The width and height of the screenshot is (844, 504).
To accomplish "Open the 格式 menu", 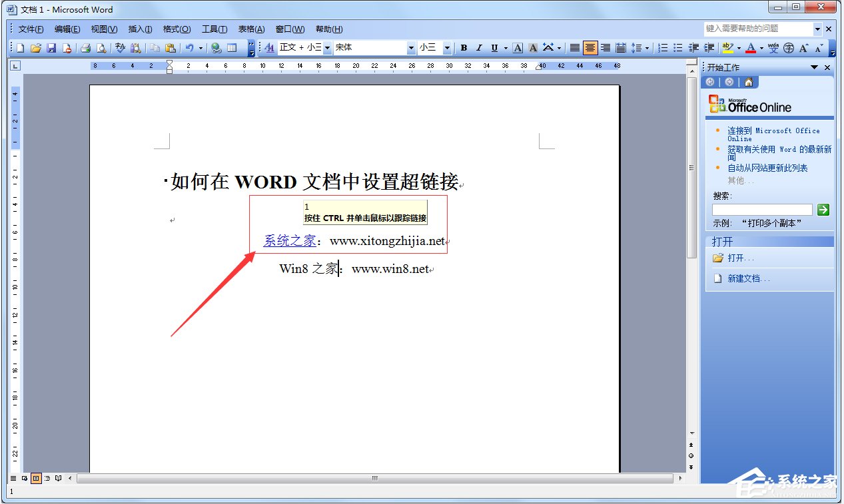I will [x=176, y=29].
